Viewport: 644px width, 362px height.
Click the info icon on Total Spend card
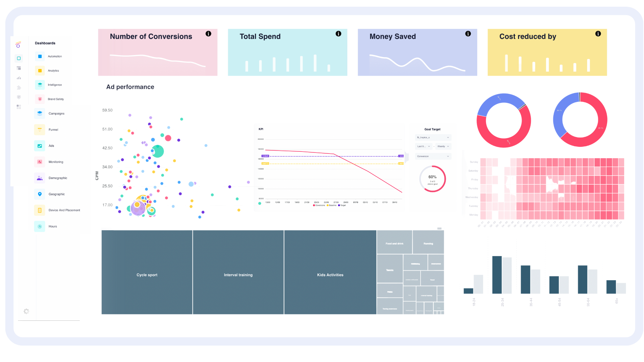pyautogui.click(x=338, y=34)
